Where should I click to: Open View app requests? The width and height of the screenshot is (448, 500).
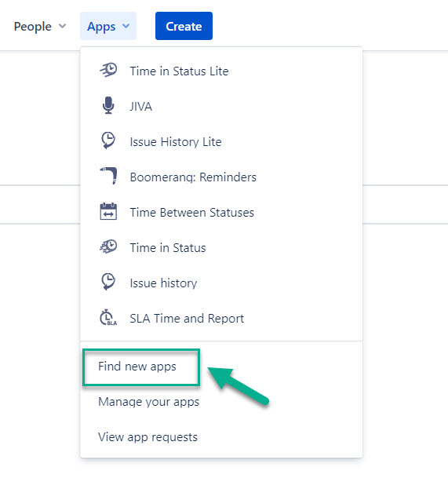point(148,437)
